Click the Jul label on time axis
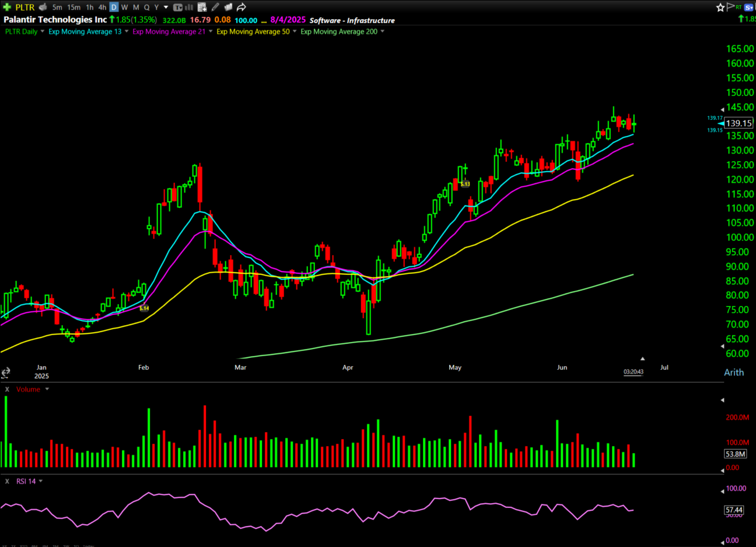The width and height of the screenshot is (756, 547). [664, 367]
